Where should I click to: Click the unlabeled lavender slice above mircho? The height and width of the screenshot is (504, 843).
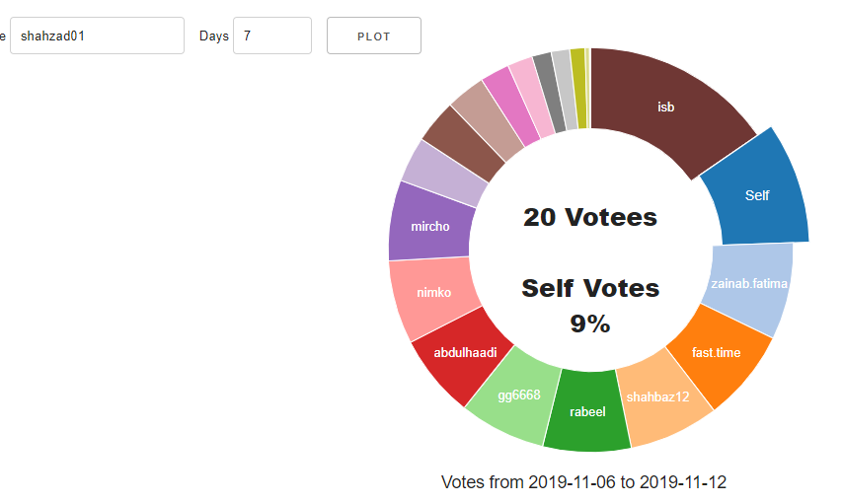pyautogui.click(x=444, y=174)
